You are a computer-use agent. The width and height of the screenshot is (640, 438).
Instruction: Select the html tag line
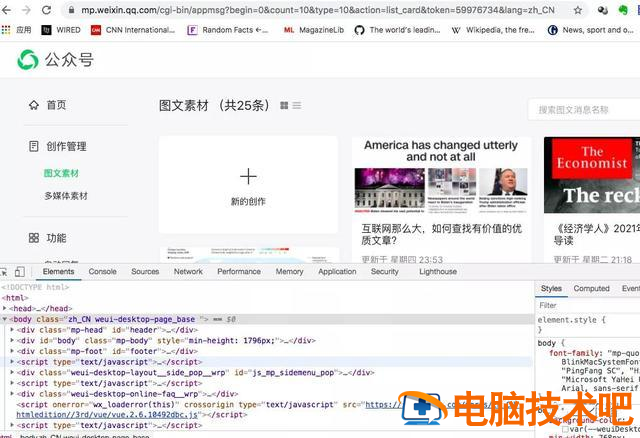15,298
